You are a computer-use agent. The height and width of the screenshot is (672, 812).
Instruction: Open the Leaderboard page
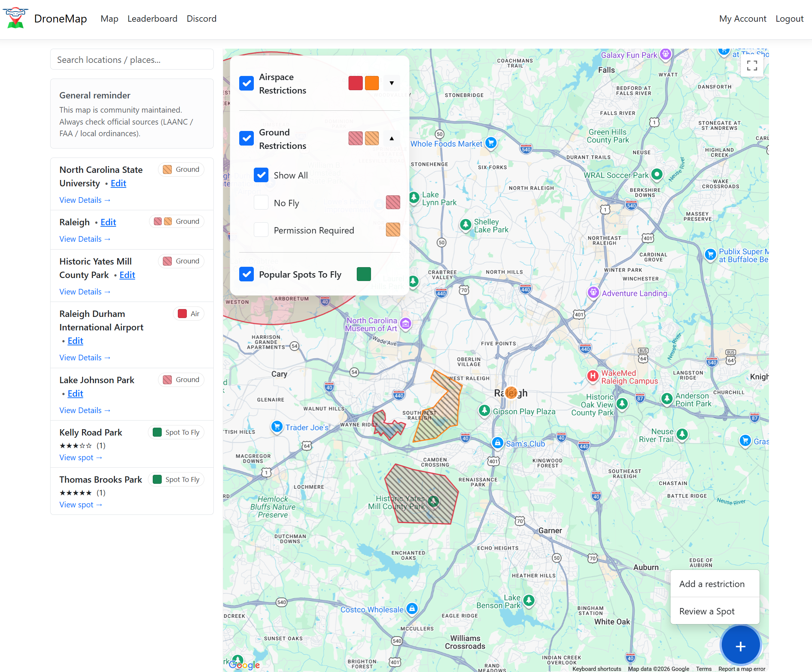[152, 19]
